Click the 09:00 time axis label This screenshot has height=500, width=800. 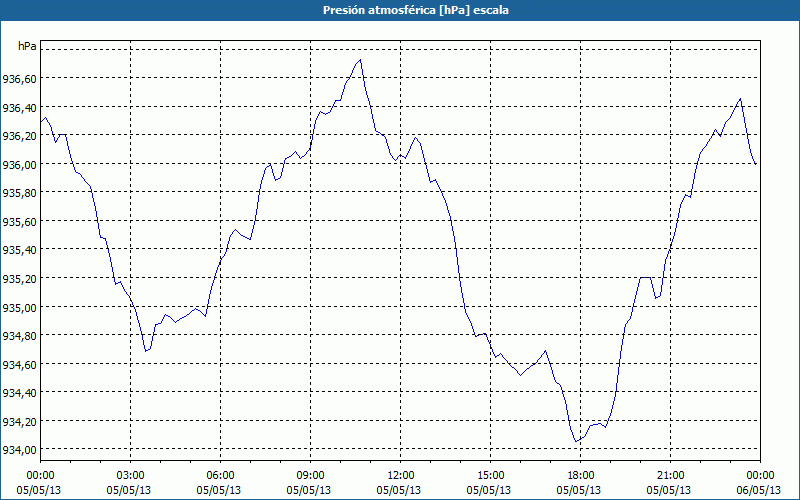pyautogui.click(x=310, y=475)
